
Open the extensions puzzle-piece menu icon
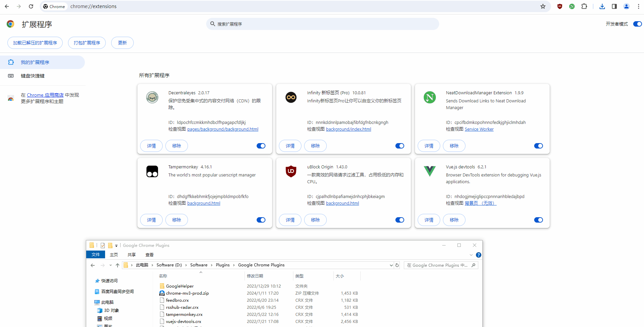point(584,6)
